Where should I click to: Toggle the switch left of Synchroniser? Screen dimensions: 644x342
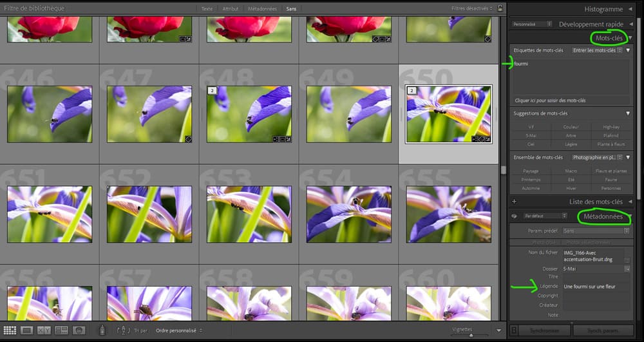tap(513, 330)
